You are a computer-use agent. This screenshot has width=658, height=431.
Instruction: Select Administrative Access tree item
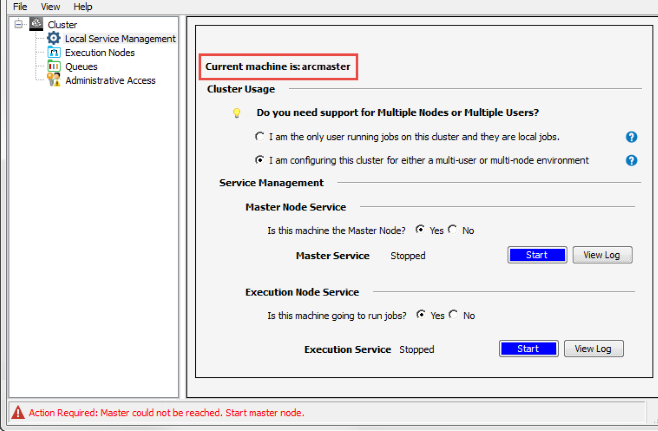coord(110,81)
